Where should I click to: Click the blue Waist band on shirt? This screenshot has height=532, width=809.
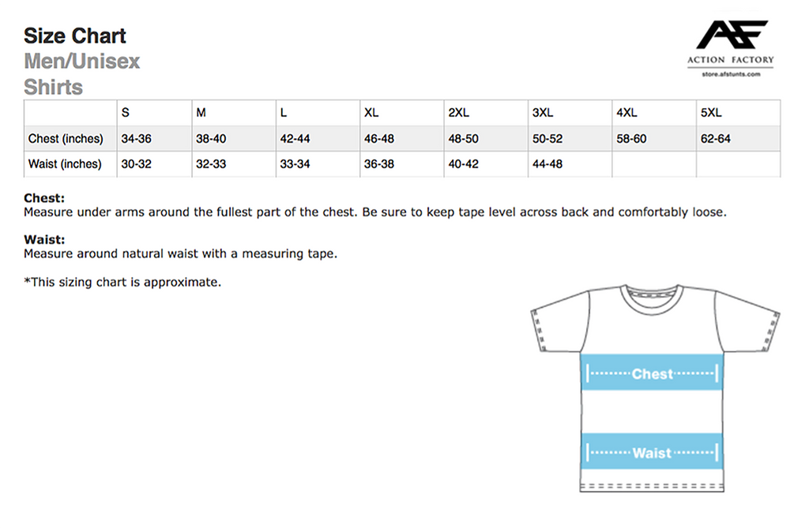pos(652,452)
